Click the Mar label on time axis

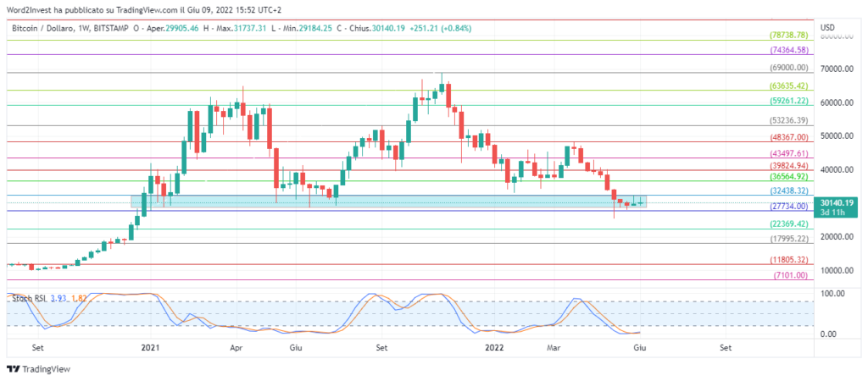[554, 347]
